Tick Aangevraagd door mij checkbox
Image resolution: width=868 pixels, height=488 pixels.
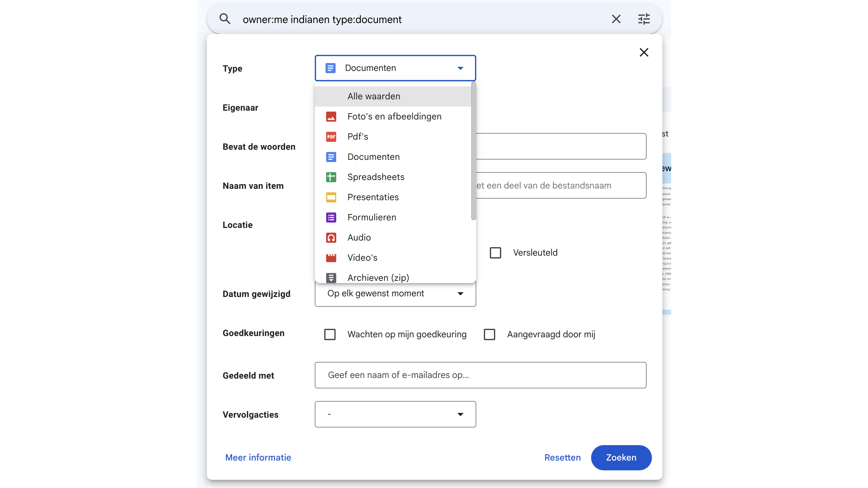pos(489,334)
